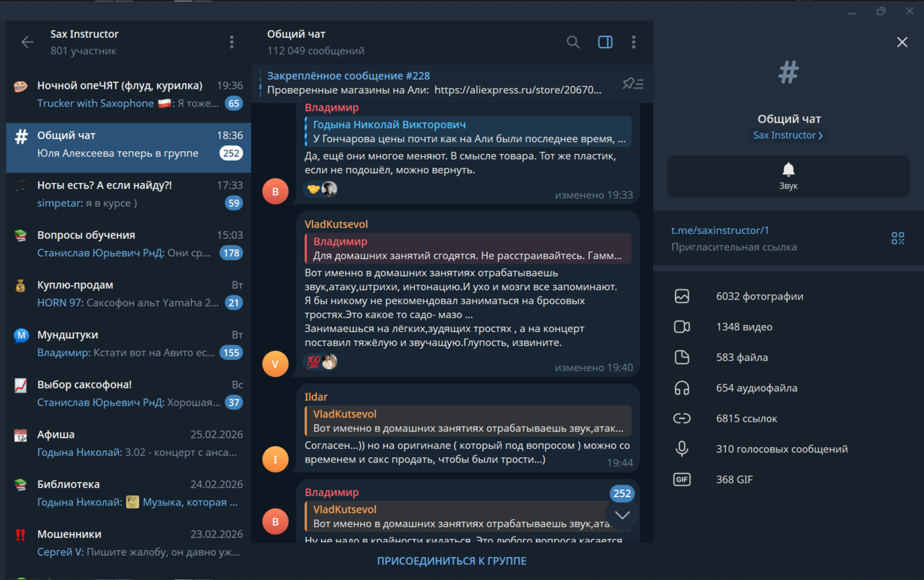Close the topic info panel

902,42
